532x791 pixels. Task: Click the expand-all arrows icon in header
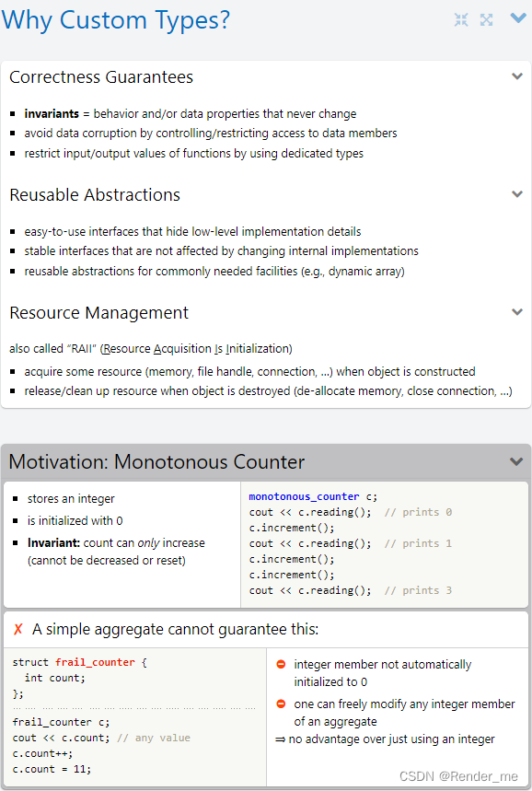tap(486, 19)
